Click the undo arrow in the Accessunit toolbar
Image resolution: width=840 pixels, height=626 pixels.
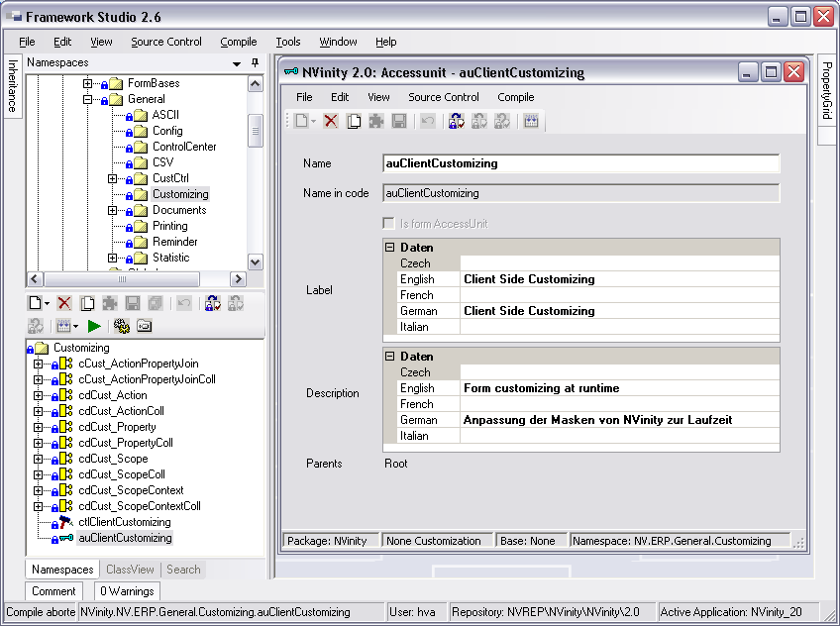tap(428, 121)
